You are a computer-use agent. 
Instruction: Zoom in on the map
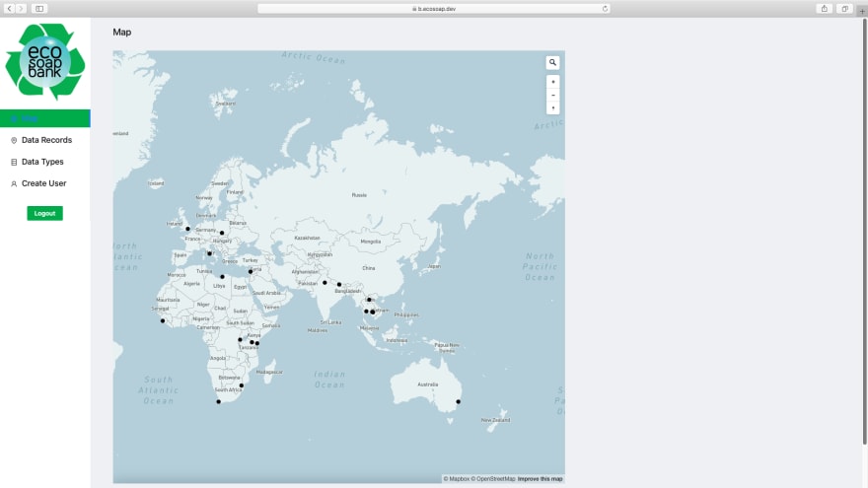(x=552, y=82)
